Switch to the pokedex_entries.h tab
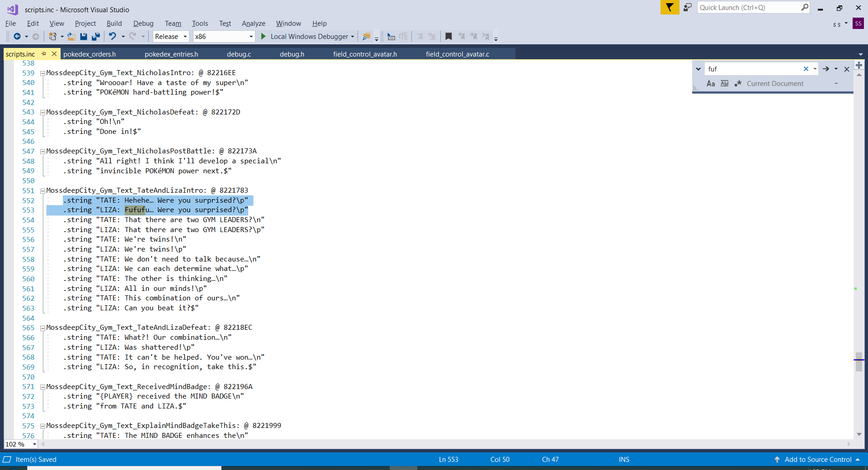The image size is (868, 470). click(171, 54)
